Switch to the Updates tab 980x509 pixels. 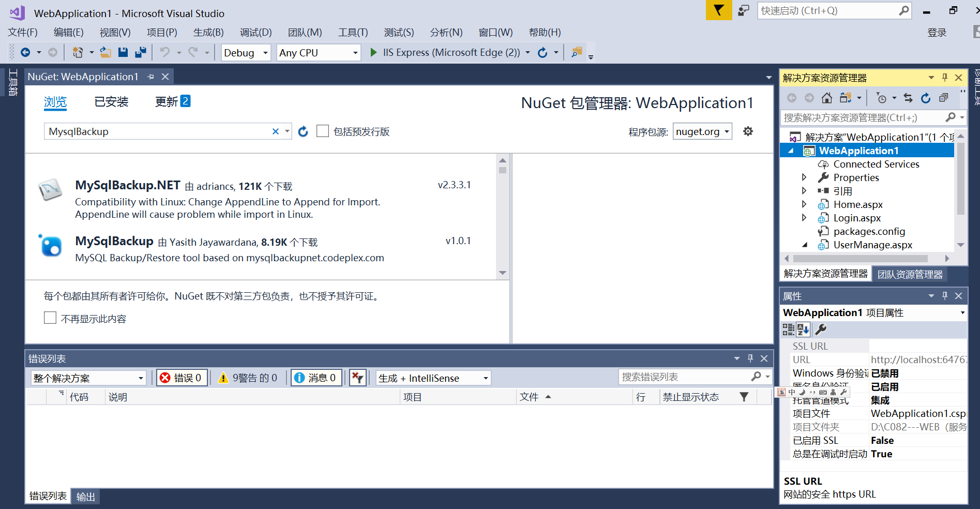coord(173,102)
